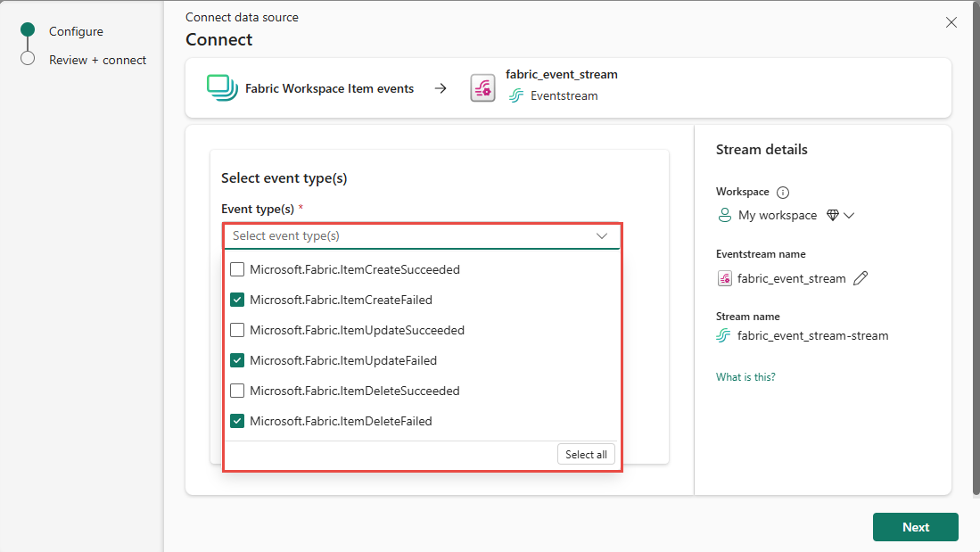
Task: Click the Eventstream swirl icon in header
Action: pos(515,95)
